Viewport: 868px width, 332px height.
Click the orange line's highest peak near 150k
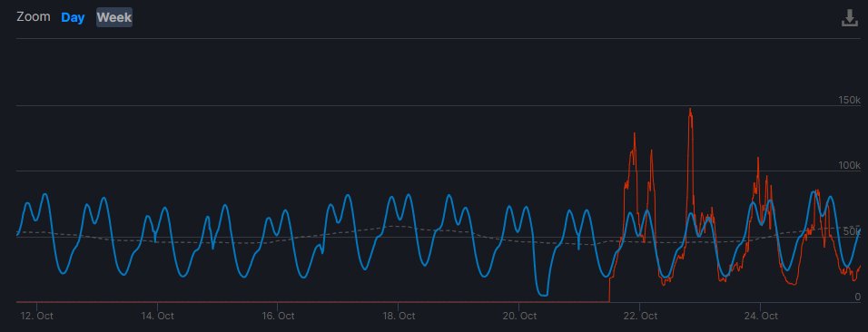[x=690, y=110]
